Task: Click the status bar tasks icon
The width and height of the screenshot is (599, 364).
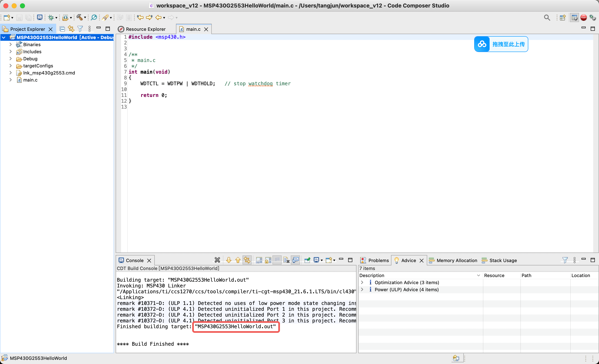Action: [456, 358]
